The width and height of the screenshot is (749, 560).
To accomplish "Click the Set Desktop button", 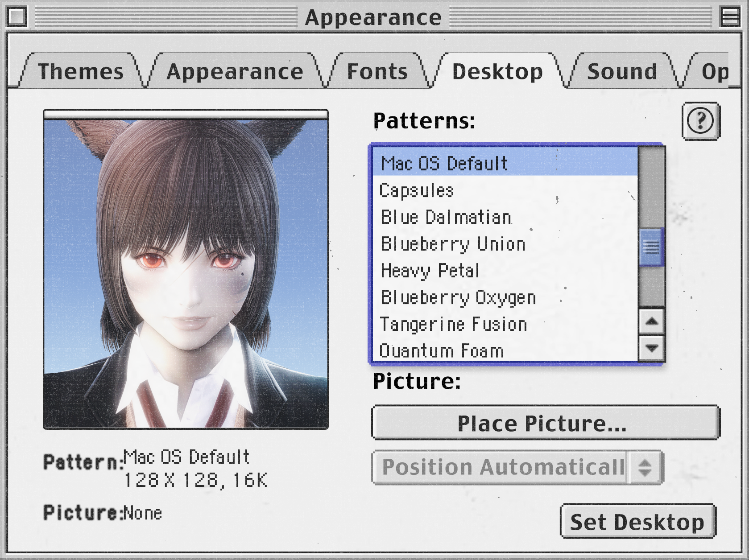I will 637,522.
